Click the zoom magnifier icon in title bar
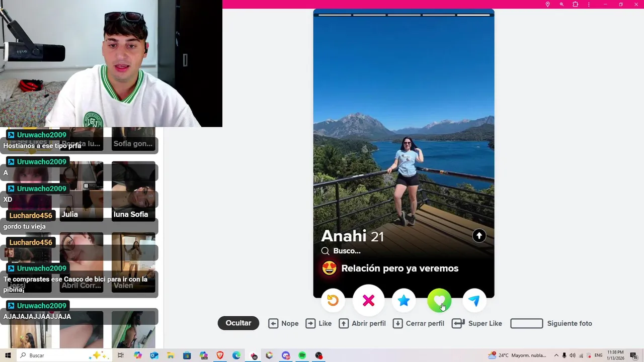Image resolution: width=644 pixels, height=362 pixels. (561, 5)
